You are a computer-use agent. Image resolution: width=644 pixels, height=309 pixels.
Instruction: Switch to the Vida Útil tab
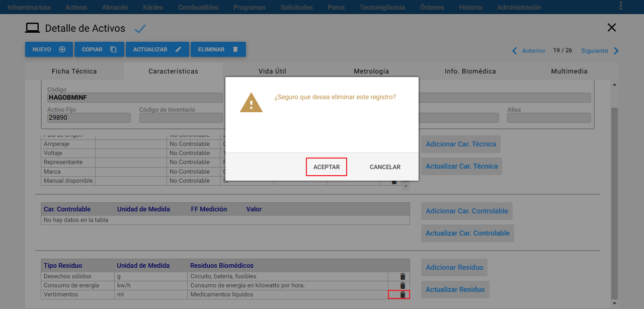pos(272,71)
